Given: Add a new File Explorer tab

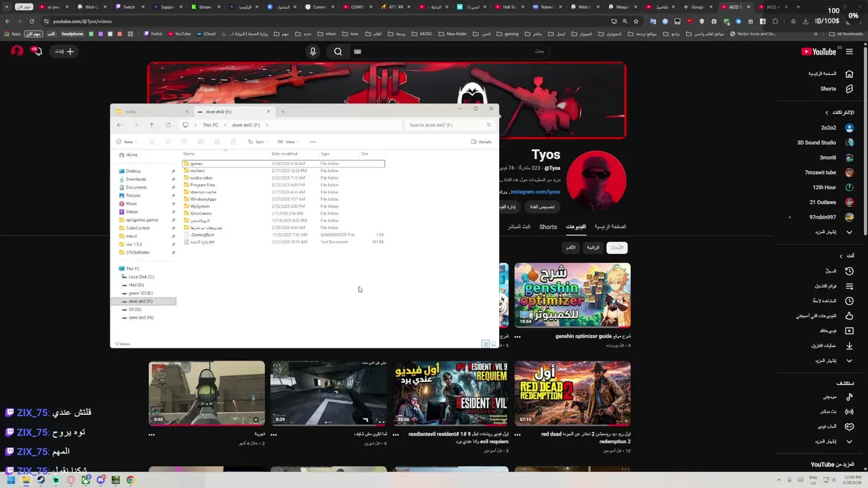Looking at the screenshot, I should [283, 111].
